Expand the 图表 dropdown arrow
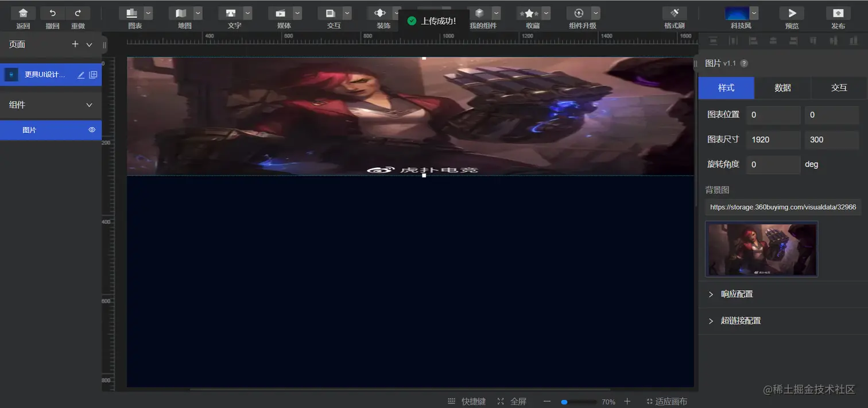Screen dimensions: 868x408 click(148, 13)
